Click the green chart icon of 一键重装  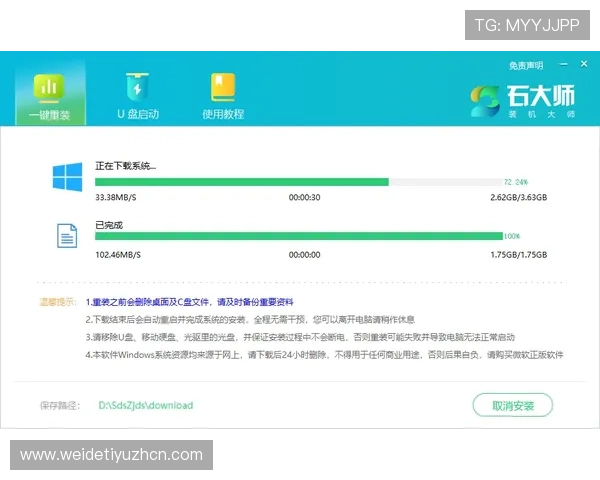(x=49, y=88)
